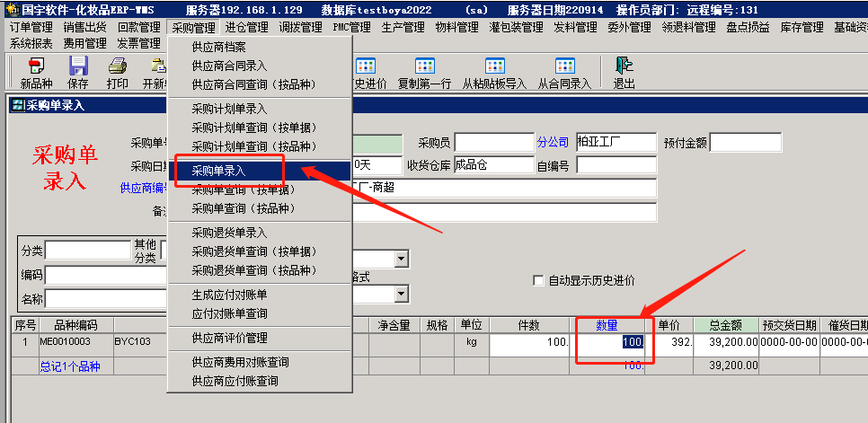The width and height of the screenshot is (868, 423).
Task: Click the 打印 printer icon
Action: [117, 66]
